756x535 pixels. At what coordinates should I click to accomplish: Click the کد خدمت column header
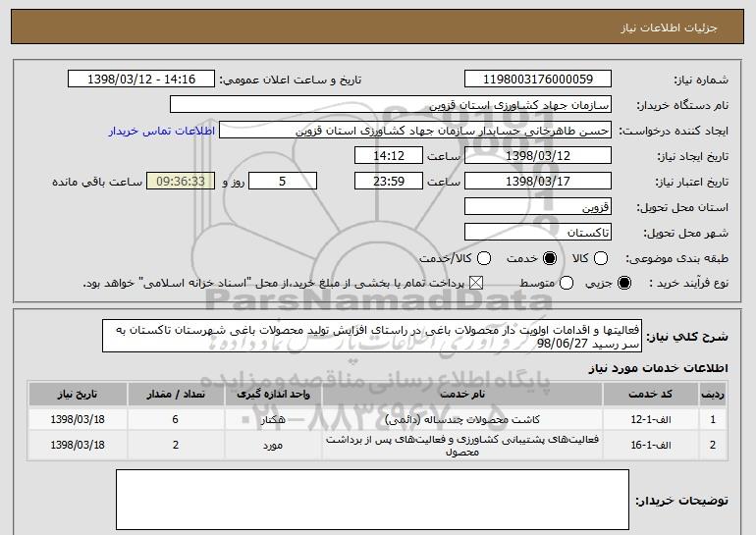tap(650, 395)
